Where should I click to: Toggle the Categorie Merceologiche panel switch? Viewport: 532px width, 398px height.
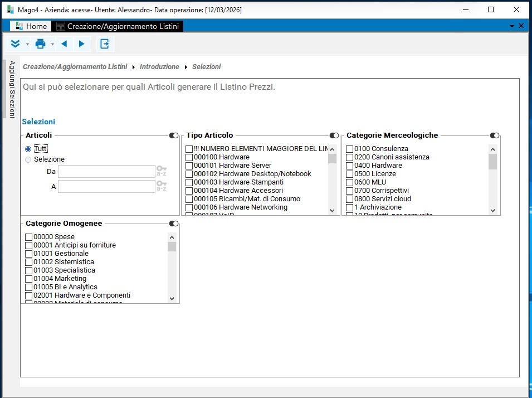pos(495,135)
